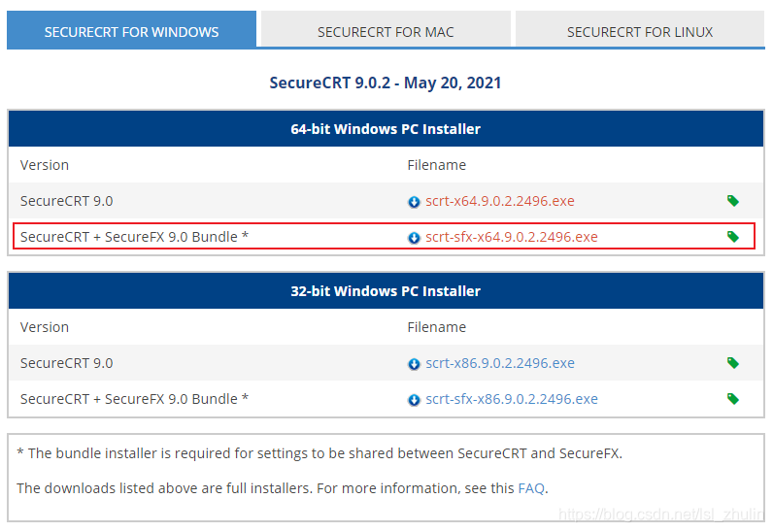Click download arrow icon beside scrt-x86.9.0.2.2496.exe
The height and width of the screenshot is (532, 773).
(414, 364)
